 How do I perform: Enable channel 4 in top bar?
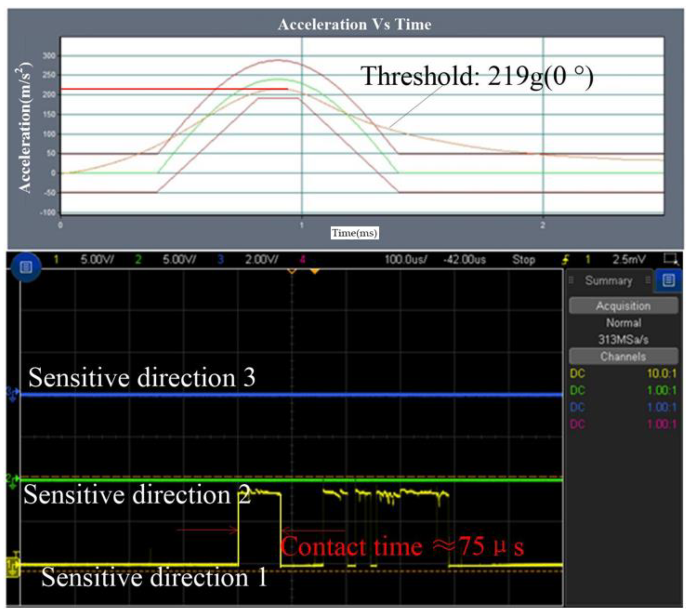tap(302, 260)
